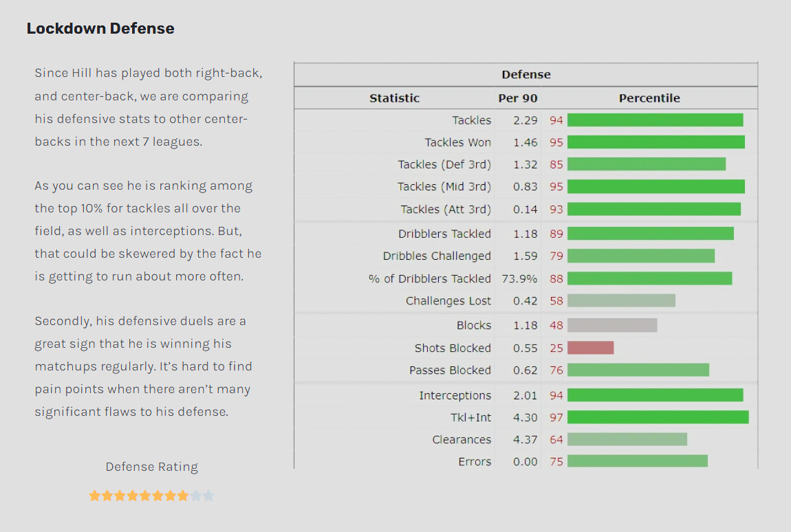Click the Challenges Lost percentile bar
Viewport: 791px width, 532px height.
coord(621,300)
